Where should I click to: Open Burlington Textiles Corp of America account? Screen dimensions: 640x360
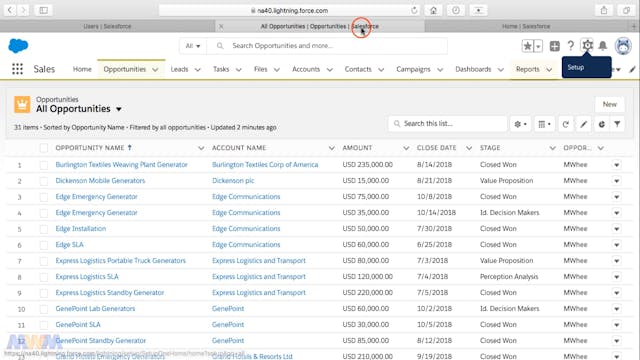click(x=265, y=164)
